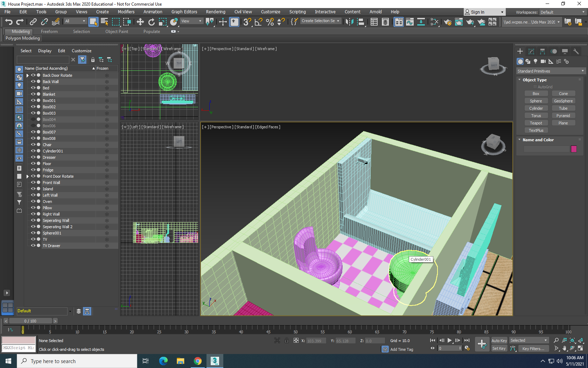
Task: Open the Key Filters dialog
Action: coord(533,348)
